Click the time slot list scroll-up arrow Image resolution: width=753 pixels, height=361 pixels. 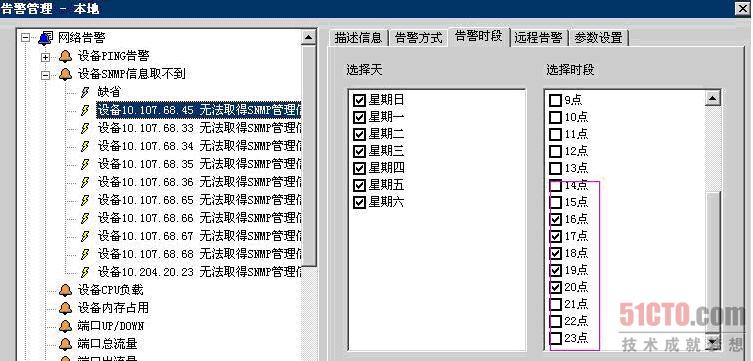click(712, 98)
